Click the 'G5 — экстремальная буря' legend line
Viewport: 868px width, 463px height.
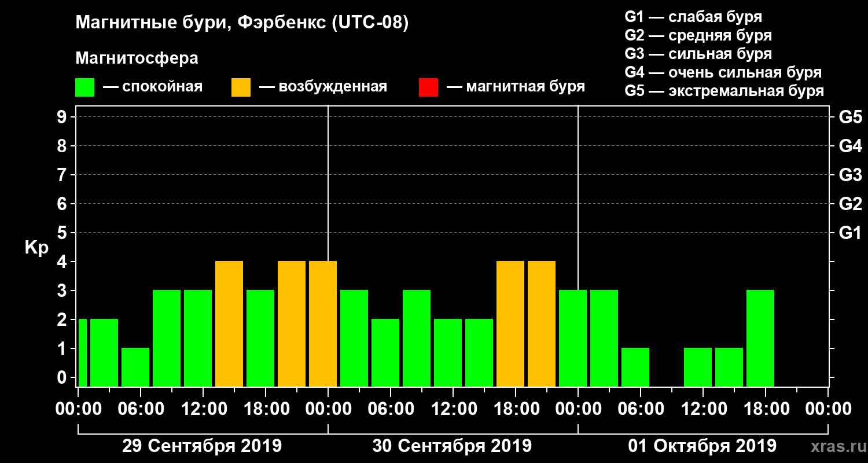724,91
